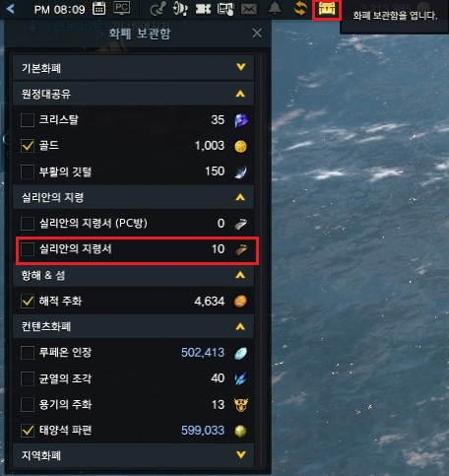Click the 크리스탈 crystal icon
This screenshot has width=449, height=476.
[241, 120]
